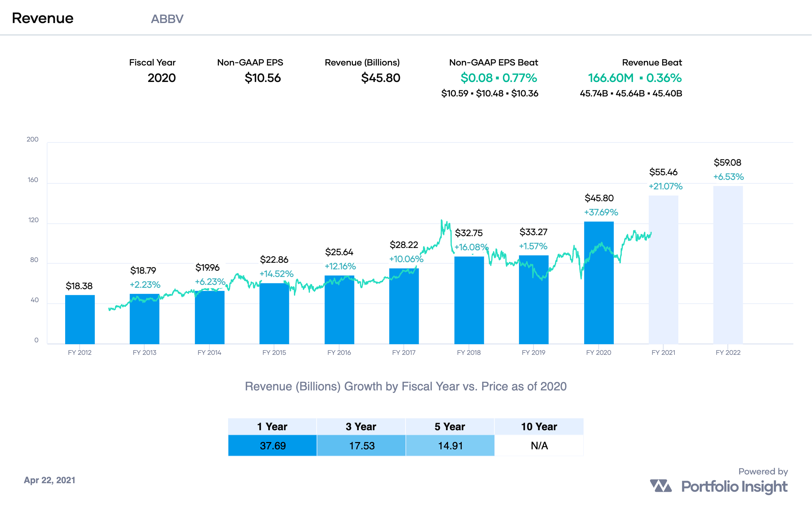Viewport: 812px width, 526px height.
Task: Click the +37.69% growth label
Action: (x=601, y=212)
